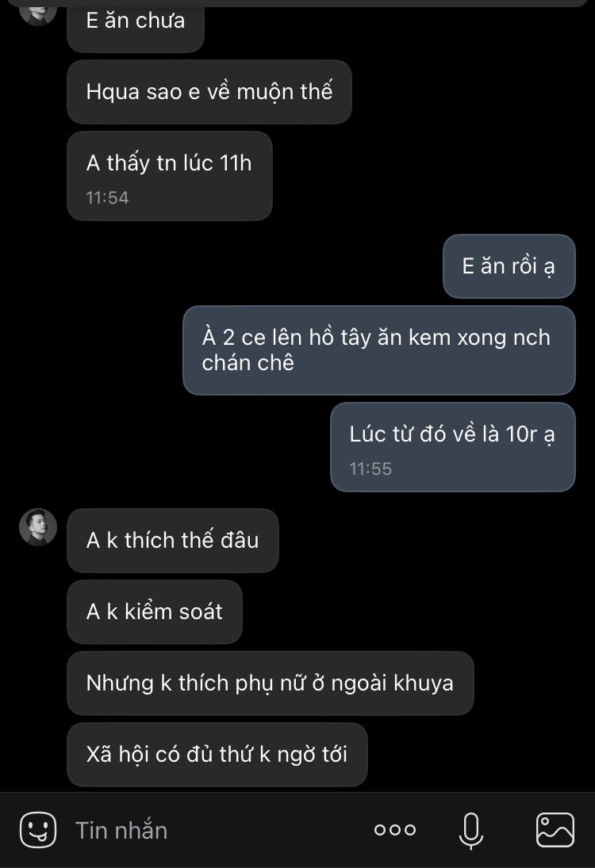Tap the 11:54 timestamp on received message
Viewport: 595px width, 868px height.
[x=107, y=197]
